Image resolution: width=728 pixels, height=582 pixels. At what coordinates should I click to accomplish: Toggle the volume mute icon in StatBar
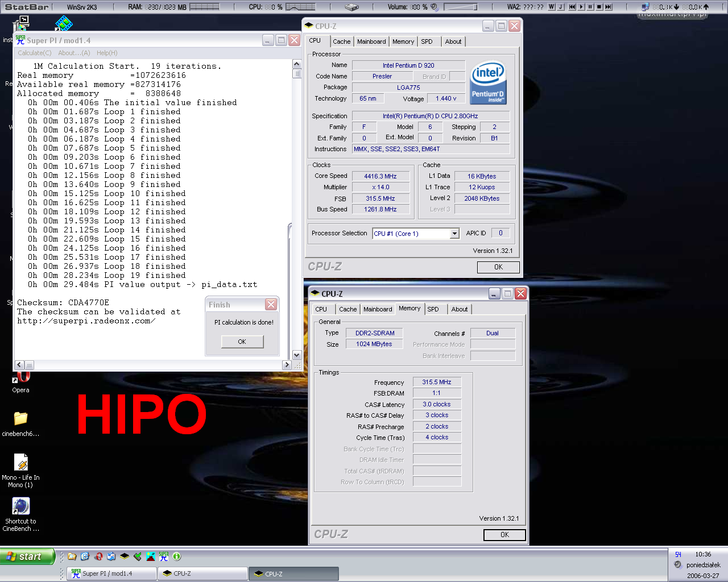click(x=435, y=7)
